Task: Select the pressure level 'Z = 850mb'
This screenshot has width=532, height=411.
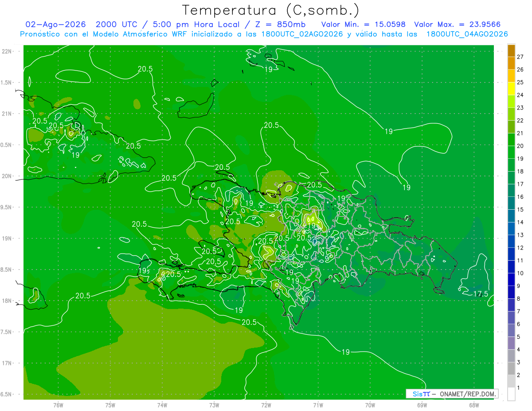Action: 279,24
